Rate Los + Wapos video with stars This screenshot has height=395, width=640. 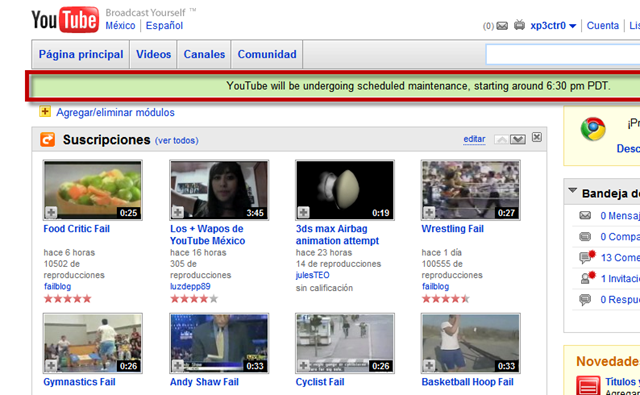[x=194, y=299]
